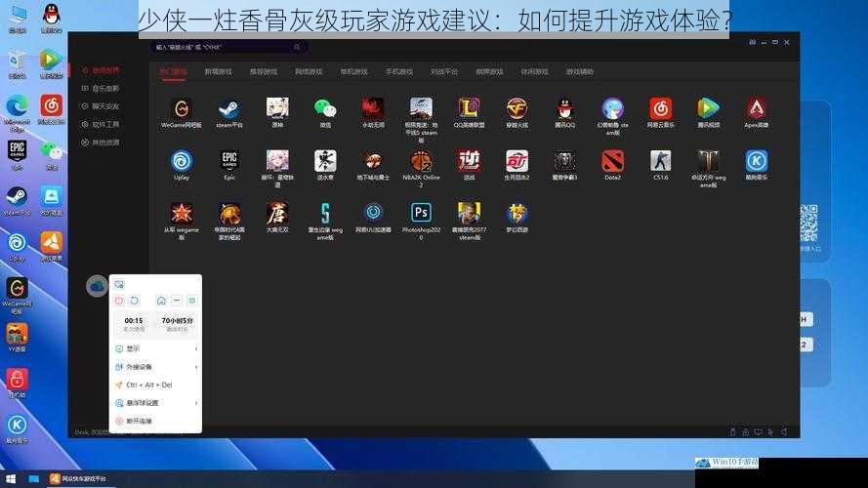Image resolution: width=868 pixels, height=488 pixels.
Task: Expand the 显示 submenu in popup
Action: 156,348
